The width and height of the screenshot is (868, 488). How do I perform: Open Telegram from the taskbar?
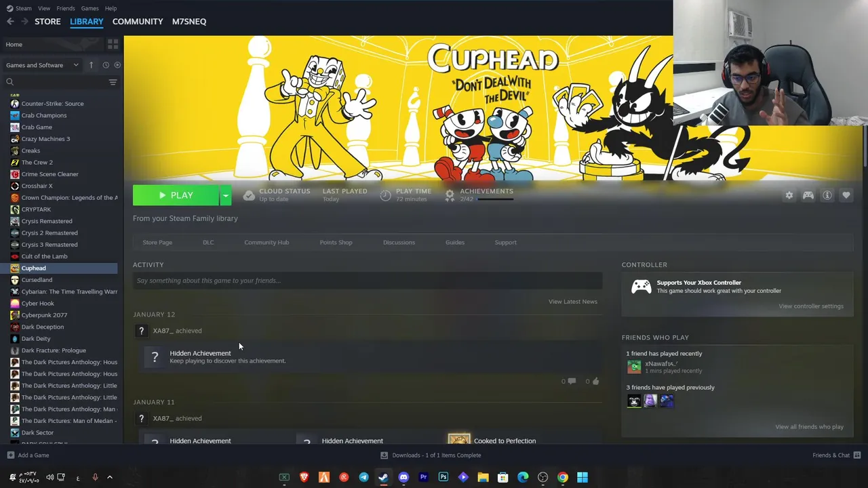click(363, 477)
